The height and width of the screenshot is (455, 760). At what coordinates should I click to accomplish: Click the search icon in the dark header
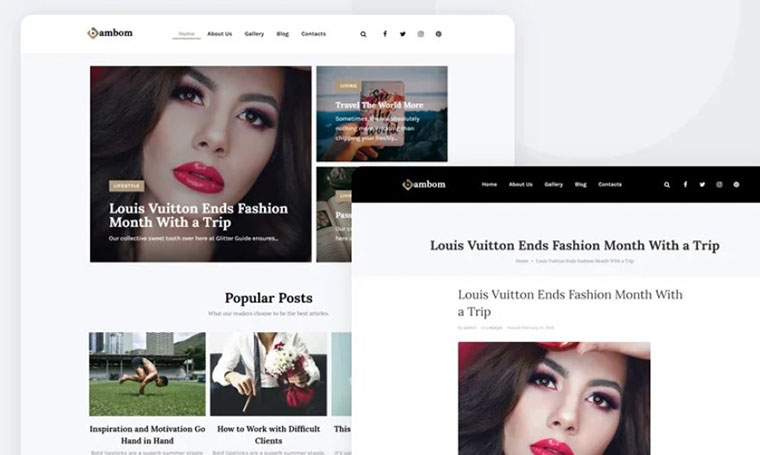(667, 185)
